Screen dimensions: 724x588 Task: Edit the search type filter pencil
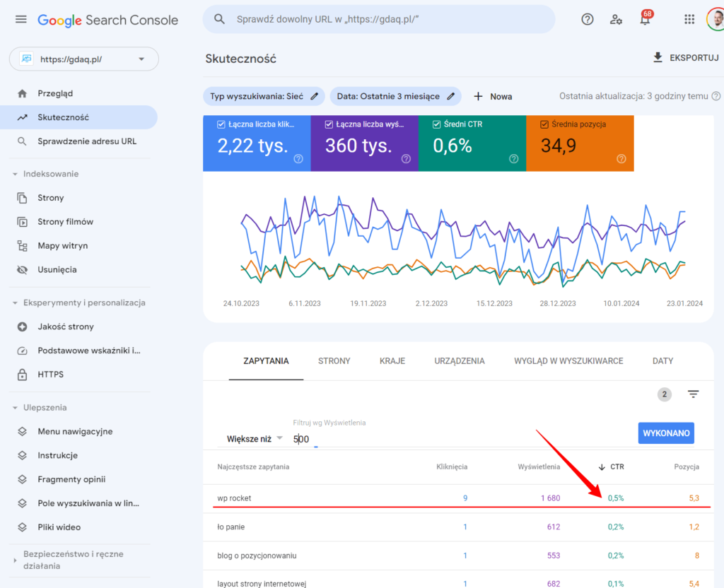tap(315, 96)
